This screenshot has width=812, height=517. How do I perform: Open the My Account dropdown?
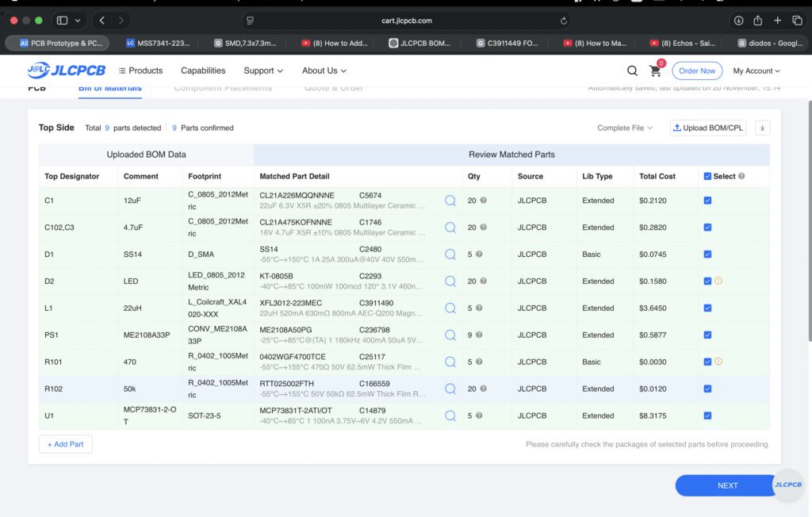pyautogui.click(x=756, y=71)
